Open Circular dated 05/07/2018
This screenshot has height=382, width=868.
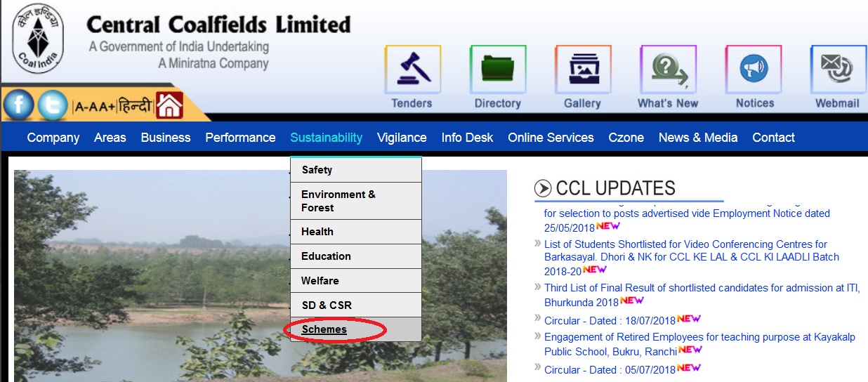point(610,370)
